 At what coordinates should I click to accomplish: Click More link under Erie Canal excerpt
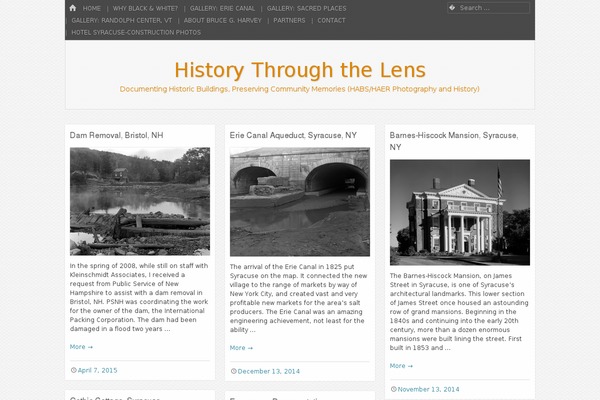coord(241,348)
